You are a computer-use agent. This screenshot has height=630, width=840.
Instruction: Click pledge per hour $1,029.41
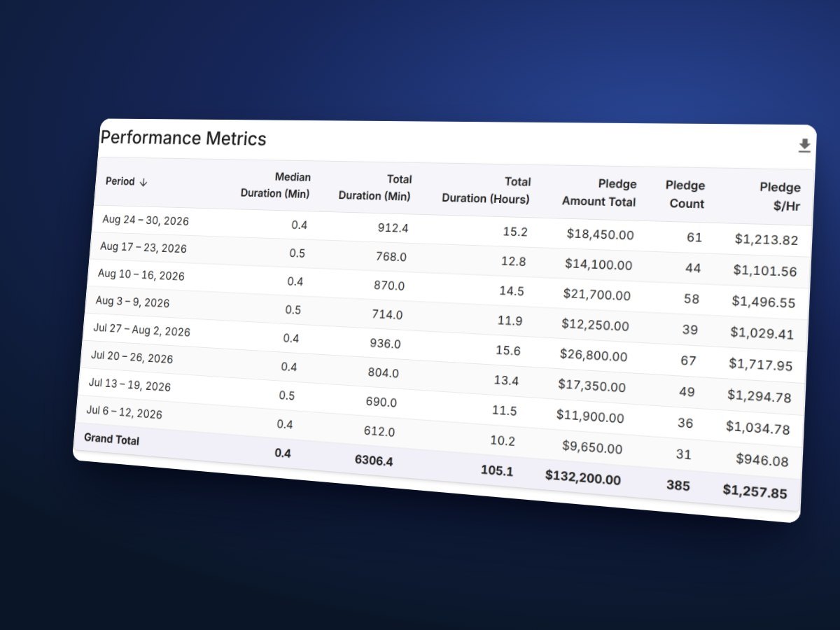(762, 332)
